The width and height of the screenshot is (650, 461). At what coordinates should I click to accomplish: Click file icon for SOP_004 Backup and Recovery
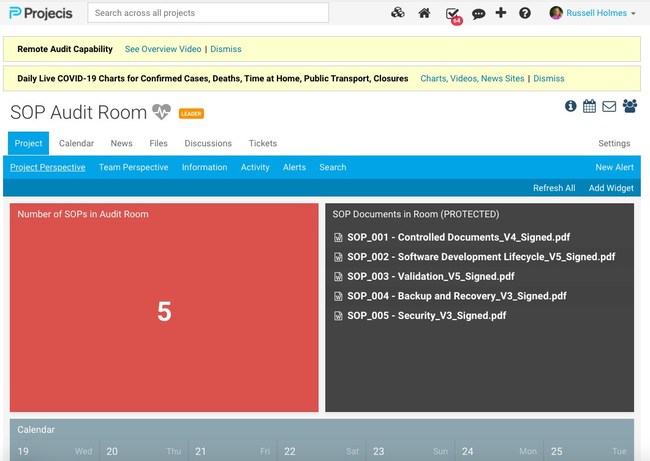pyautogui.click(x=338, y=296)
